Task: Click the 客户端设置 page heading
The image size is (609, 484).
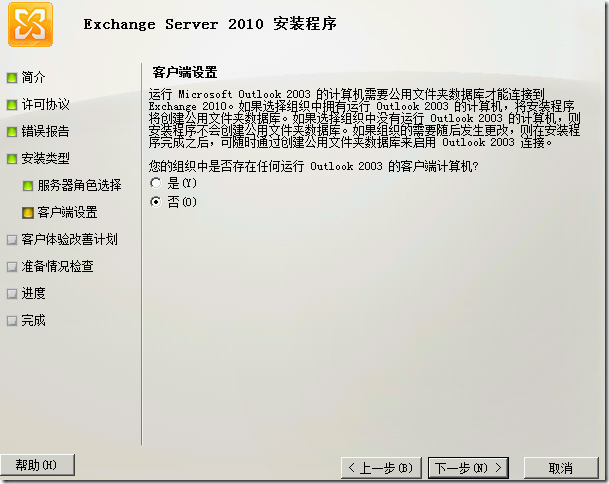Action: pos(184,72)
